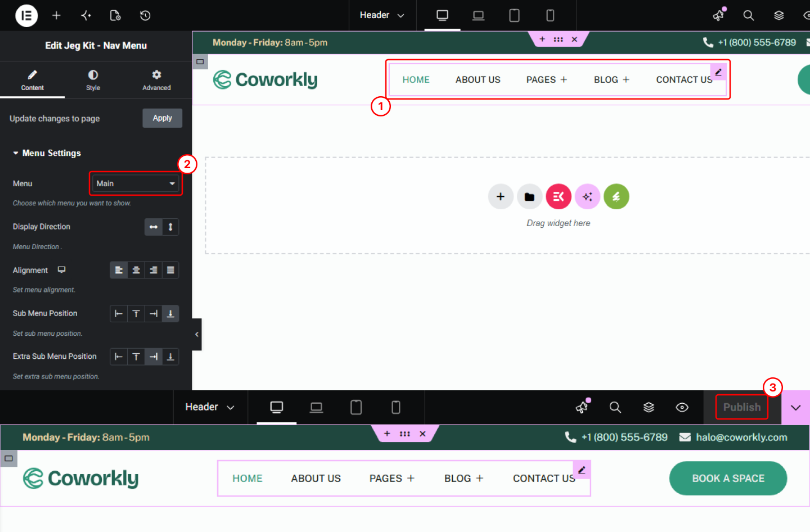
Task: Open the Header dropdown beside the History icon
Action: pos(382,15)
